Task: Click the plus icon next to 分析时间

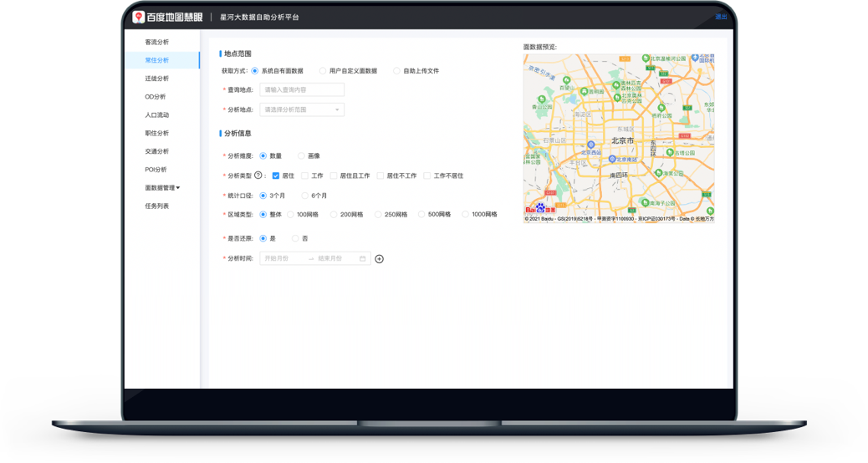Action: point(379,259)
